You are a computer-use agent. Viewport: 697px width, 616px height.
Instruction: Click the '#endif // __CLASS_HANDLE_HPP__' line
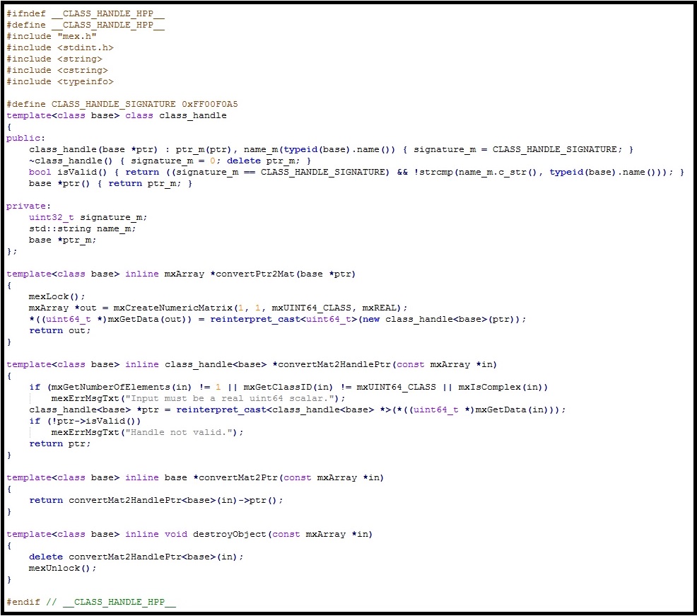coord(91,603)
